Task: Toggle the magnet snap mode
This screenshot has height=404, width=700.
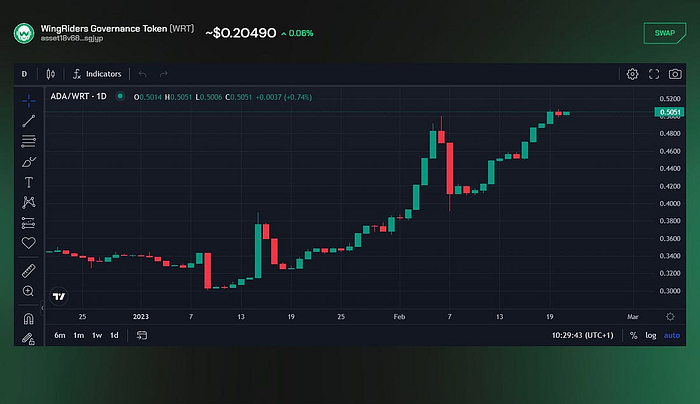Action: pos(29,319)
